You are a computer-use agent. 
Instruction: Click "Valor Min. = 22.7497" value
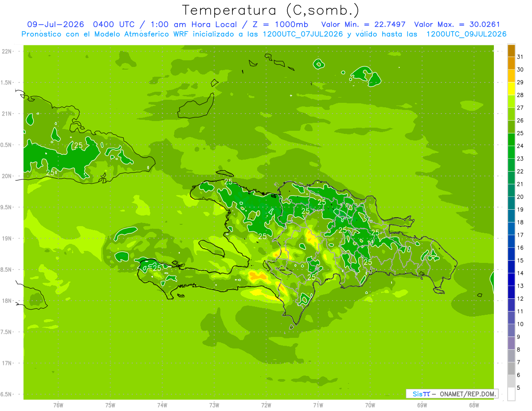coord(363,24)
